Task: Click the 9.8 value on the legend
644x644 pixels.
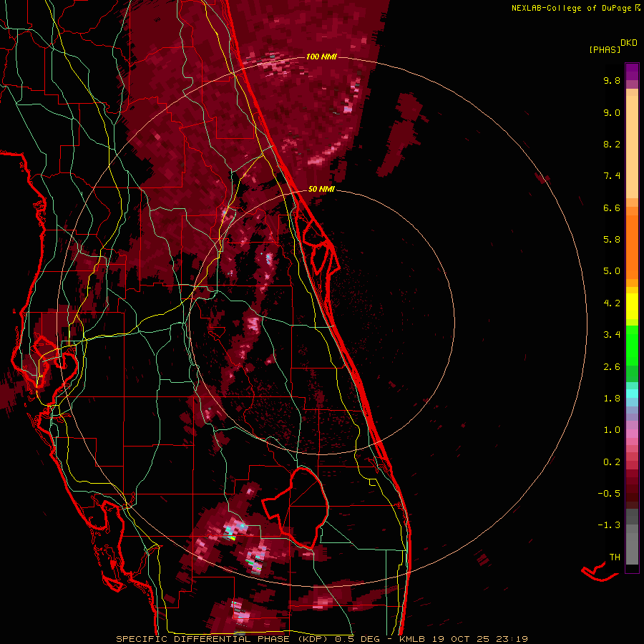Action: click(612, 80)
